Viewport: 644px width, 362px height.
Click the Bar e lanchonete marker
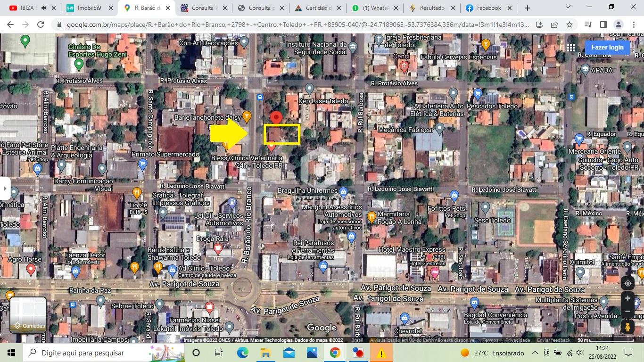tap(246, 116)
